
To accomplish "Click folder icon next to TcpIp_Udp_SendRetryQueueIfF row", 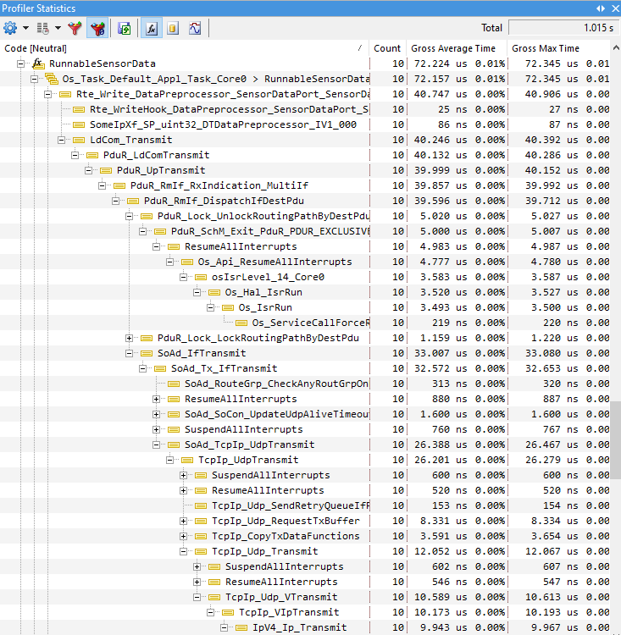I will coord(201,506).
